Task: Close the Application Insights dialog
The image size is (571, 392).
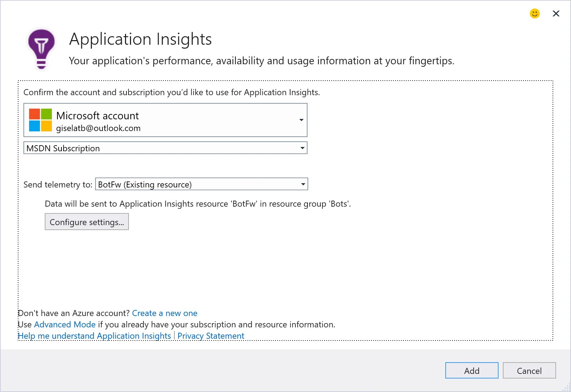Action: [x=556, y=13]
